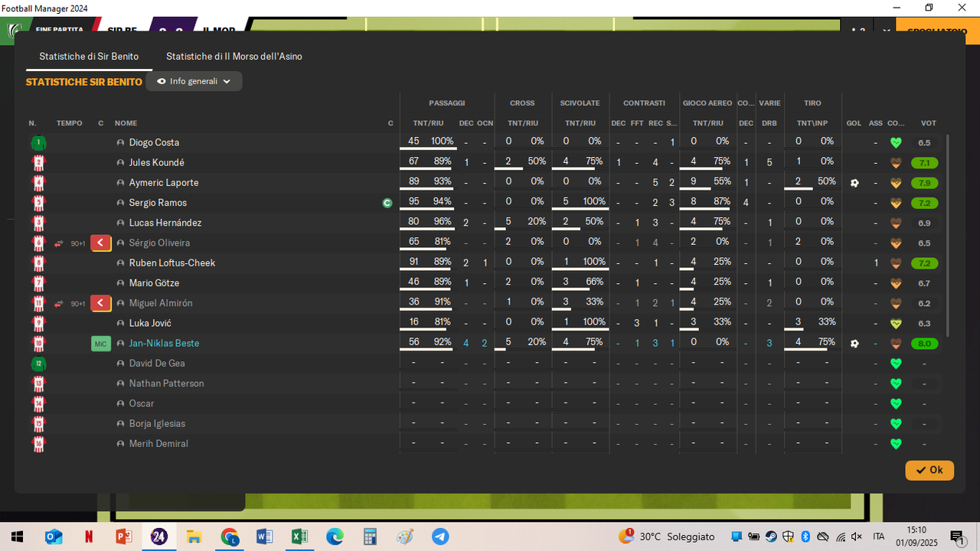Click Laporte's 7.9 match rating badge
This screenshot has width=980, height=551.
(x=924, y=183)
